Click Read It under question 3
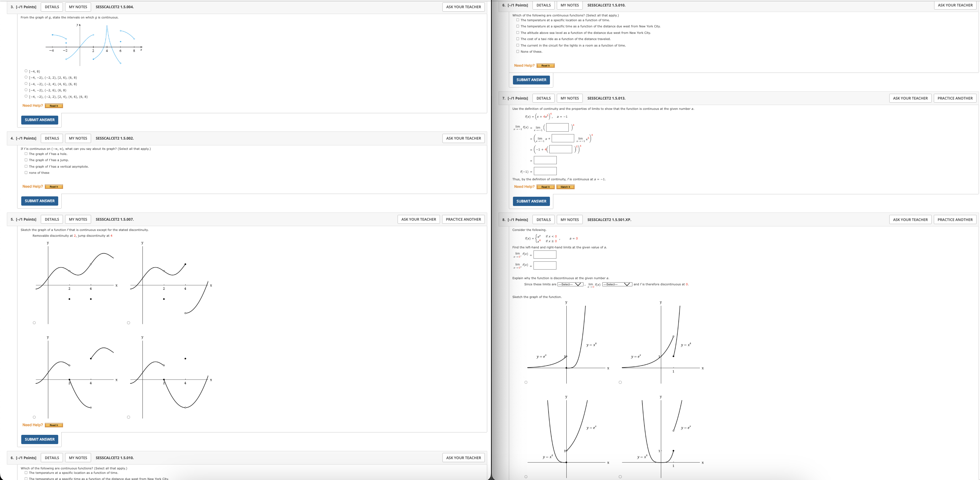 click(54, 106)
